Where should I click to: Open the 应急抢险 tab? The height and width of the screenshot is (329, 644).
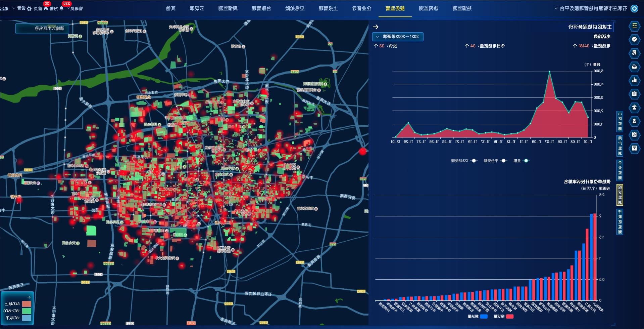pyautogui.click(x=295, y=8)
